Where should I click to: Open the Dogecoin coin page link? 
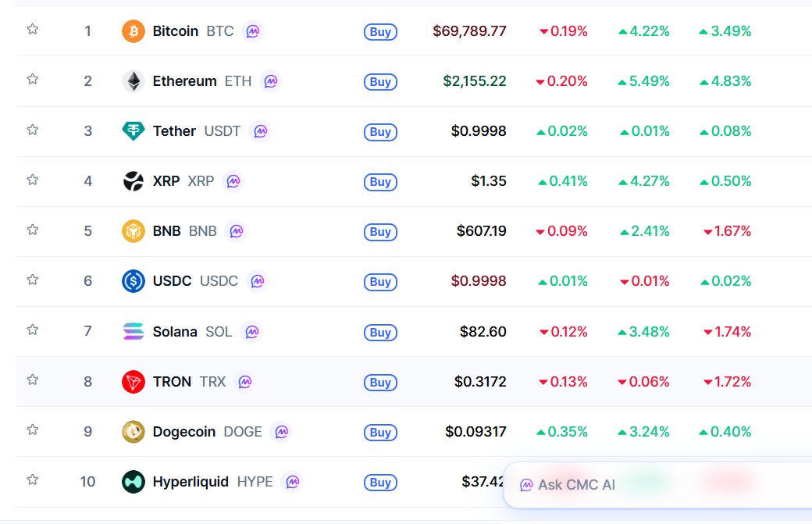(x=184, y=432)
